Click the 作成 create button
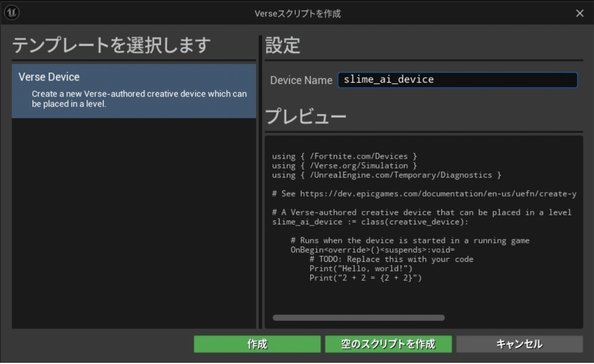This screenshot has height=364, width=594. (257, 344)
